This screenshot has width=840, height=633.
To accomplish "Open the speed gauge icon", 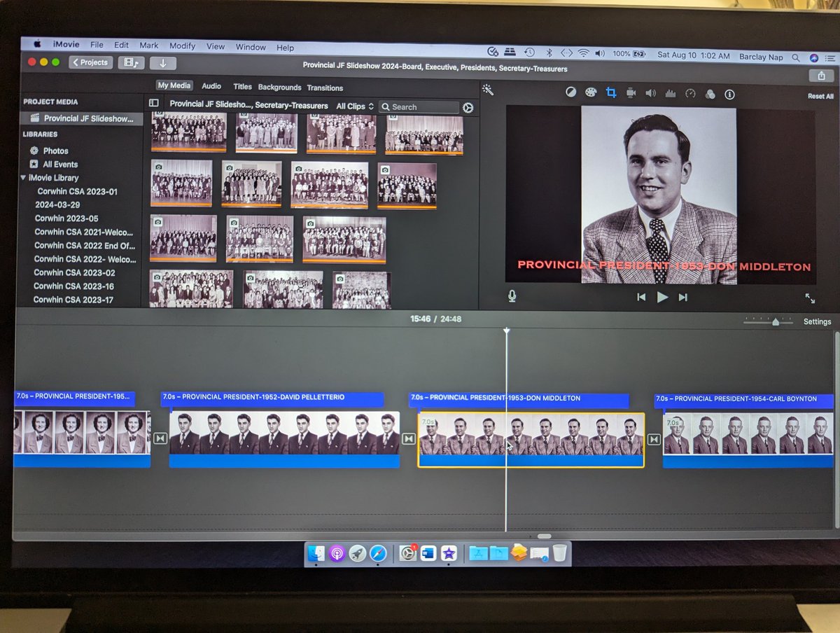I will coord(690,93).
